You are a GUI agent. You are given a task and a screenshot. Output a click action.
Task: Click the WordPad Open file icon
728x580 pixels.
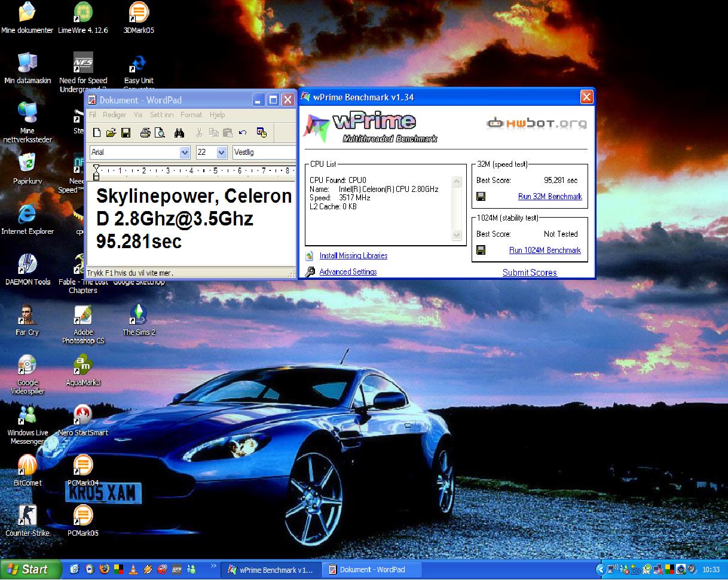[x=111, y=133]
